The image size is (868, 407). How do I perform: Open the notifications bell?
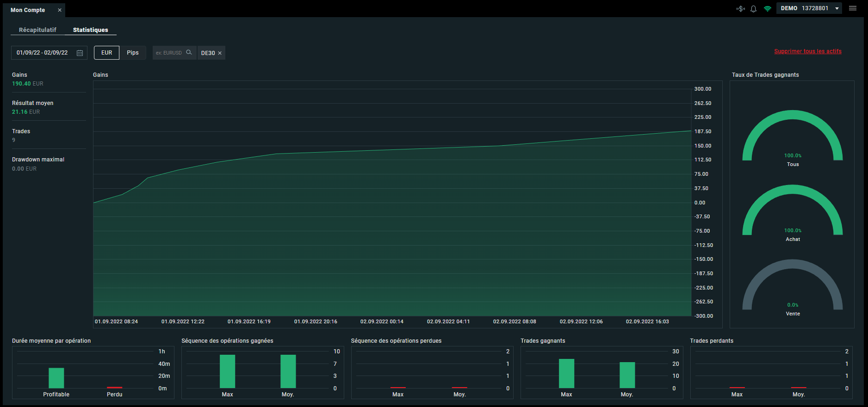[x=753, y=9]
